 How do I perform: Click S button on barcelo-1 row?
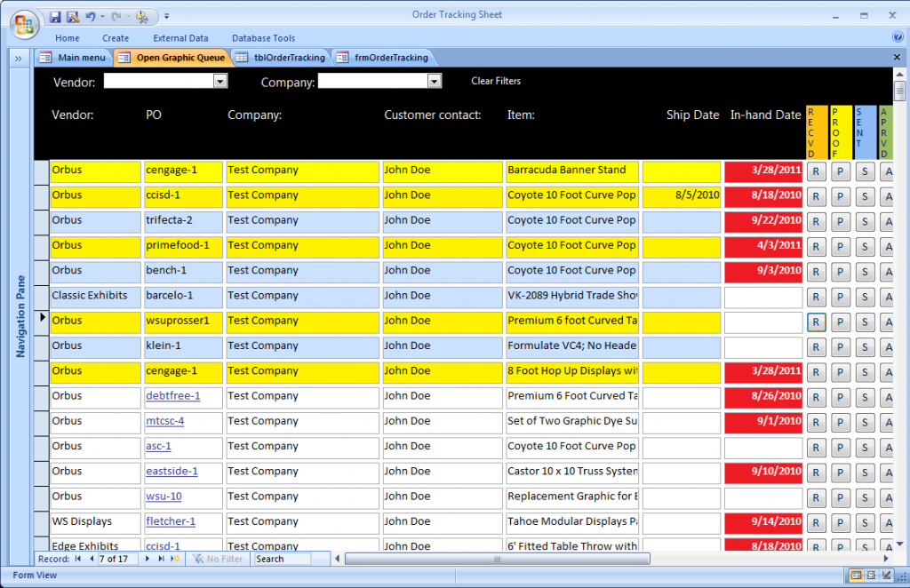[x=865, y=297]
